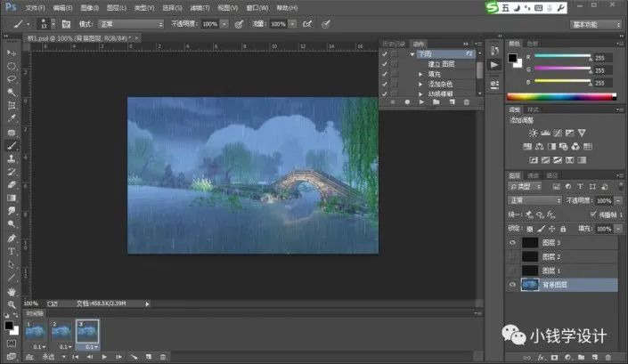Click the Brightness/Contrast adjustment icon

coord(533,133)
